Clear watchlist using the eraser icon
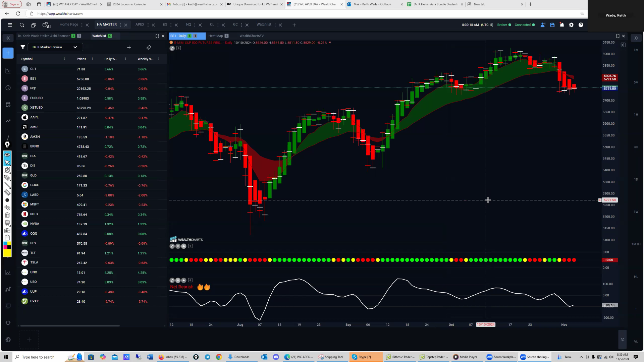This screenshot has height=362, width=644. [149, 47]
